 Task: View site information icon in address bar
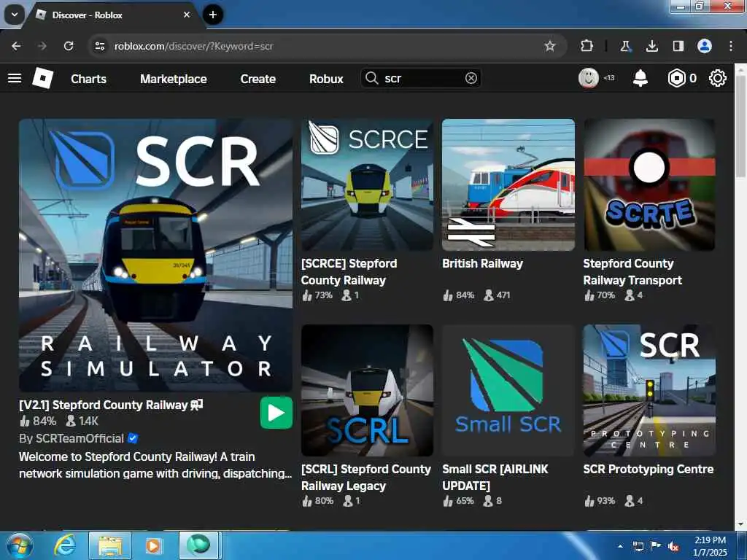click(x=100, y=46)
